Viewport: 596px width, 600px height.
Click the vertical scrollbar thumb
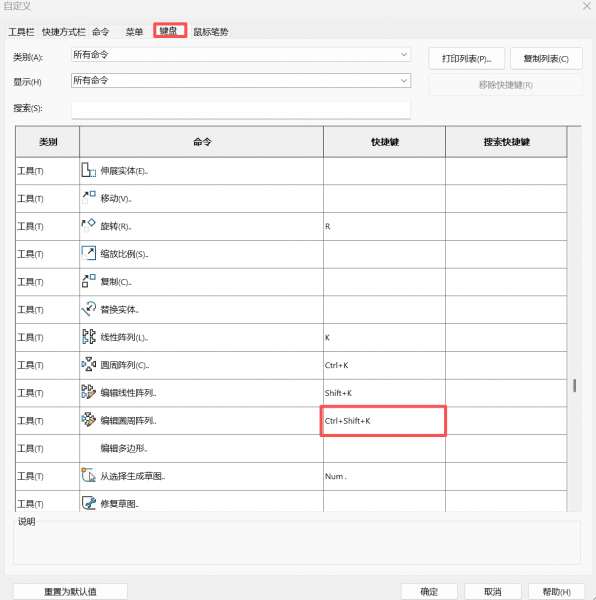tap(575, 385)
